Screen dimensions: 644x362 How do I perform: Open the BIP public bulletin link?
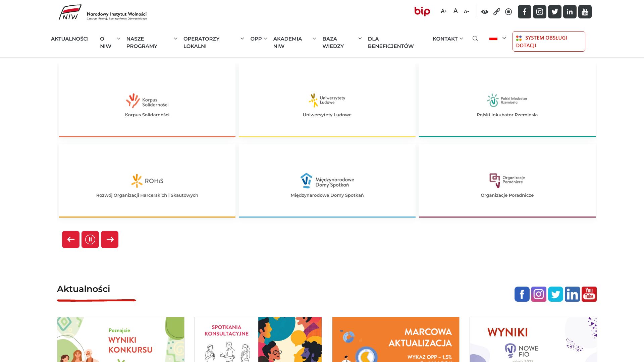click(422, 11)
